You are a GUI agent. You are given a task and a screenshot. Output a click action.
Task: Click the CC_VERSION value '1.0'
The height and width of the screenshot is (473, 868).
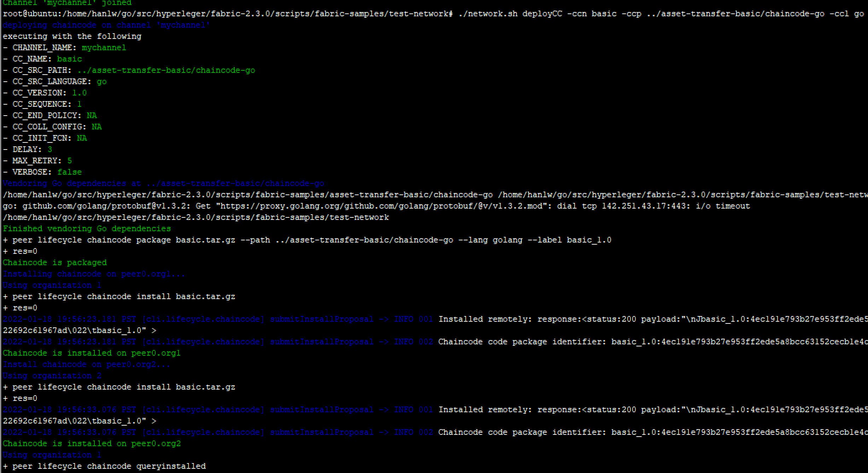[79, 93]
